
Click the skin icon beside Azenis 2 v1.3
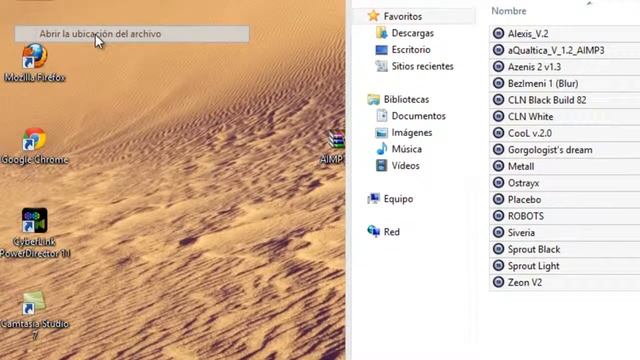click(x=498, y=67)
